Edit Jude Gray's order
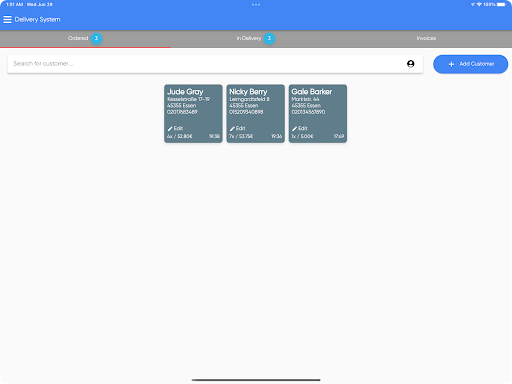This screenshot has width=512, height=384. click(175, 128)
